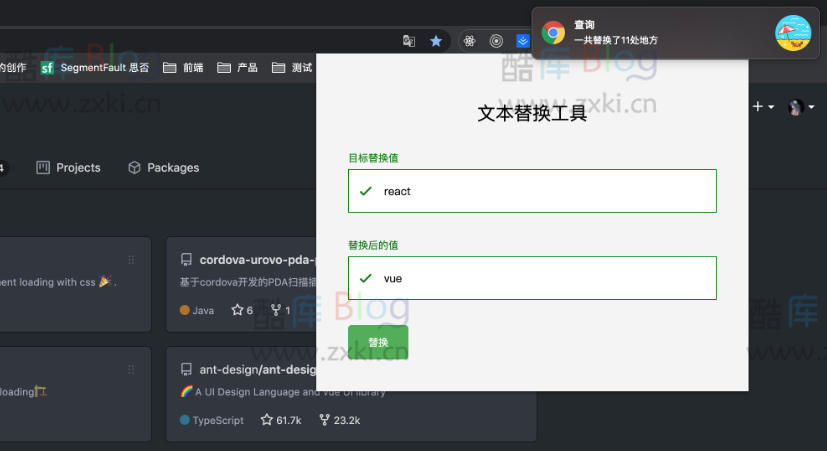Screen dimensions: 827x451
Task: Open the ant-design/ant-design repository link
Action: coord(257,369)
